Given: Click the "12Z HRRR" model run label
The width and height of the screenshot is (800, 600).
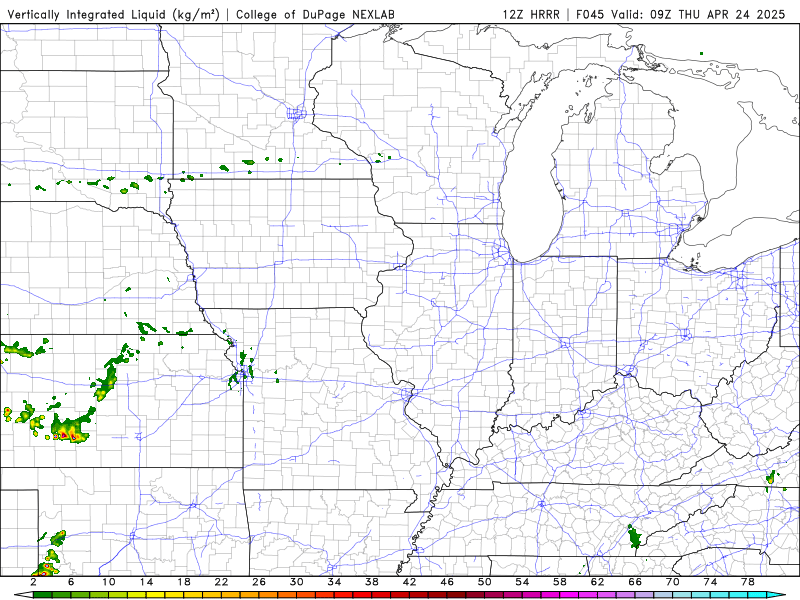Looking at the screenshot, I should (531, 14).
